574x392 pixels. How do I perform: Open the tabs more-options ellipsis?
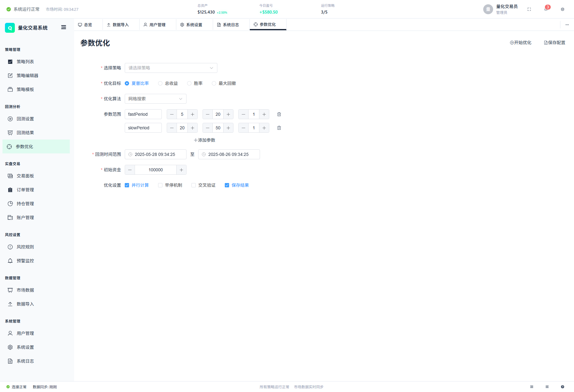coord(567,25)
